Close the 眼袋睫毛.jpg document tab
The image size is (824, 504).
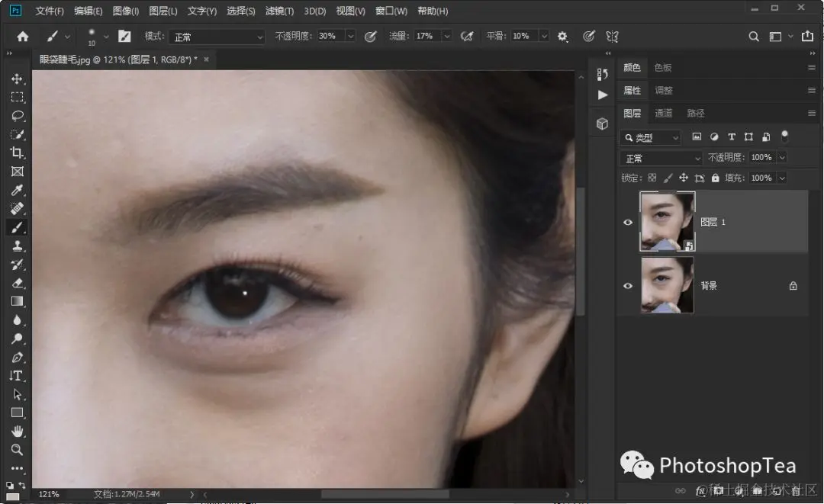click(x=206, y=59)
